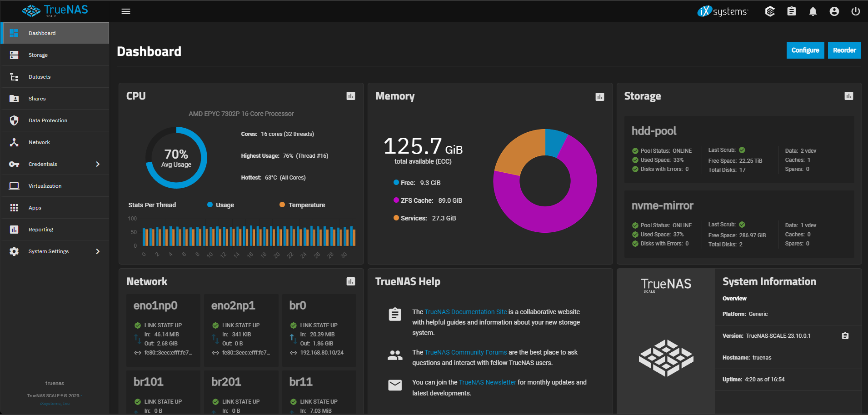
Task: Open Shares menu item
Action: [x=55, y=99]
